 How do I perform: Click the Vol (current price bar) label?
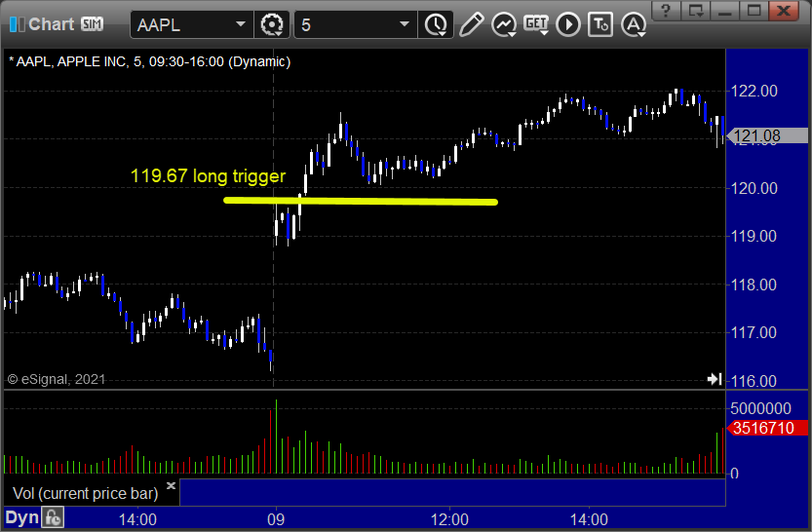point(86,493)
